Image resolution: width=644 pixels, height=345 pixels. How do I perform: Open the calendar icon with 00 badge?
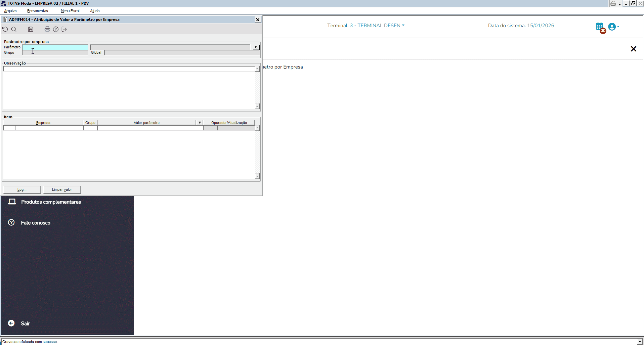tap(601, 27)
